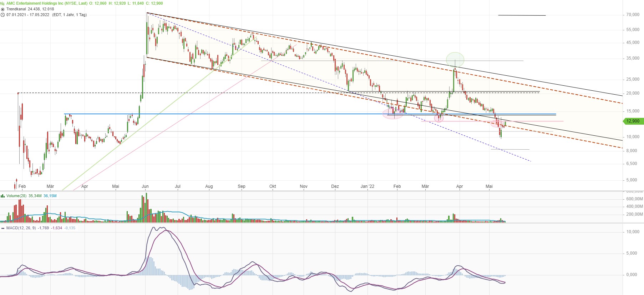This screenshot has width=644, height=295.
Task: Click the MACD signal value -1,634
Action: coord(57,228)
